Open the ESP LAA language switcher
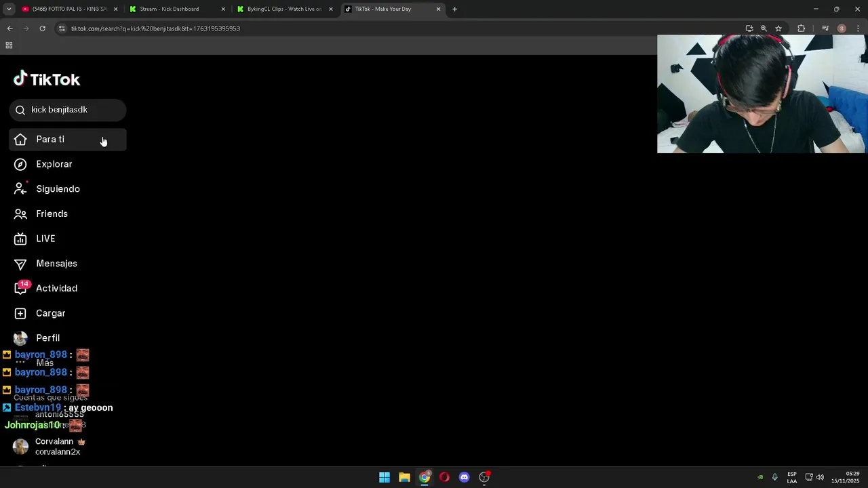The width and height of the screenshot is (868, 488). point(792,477)
